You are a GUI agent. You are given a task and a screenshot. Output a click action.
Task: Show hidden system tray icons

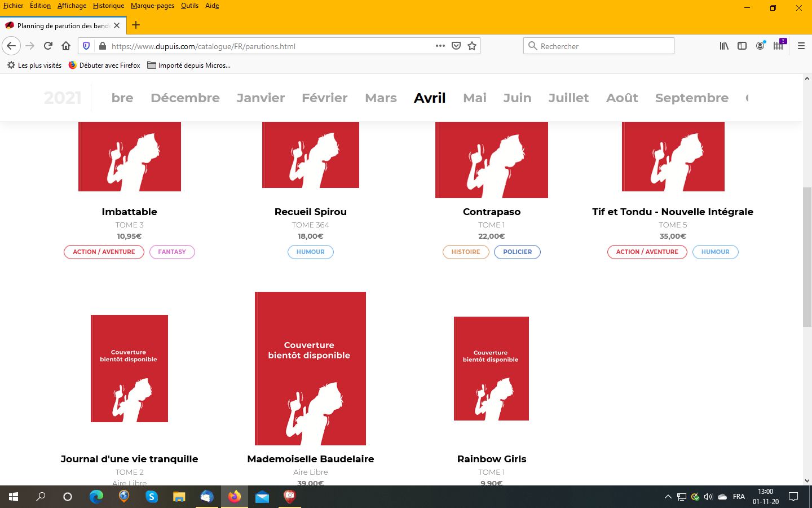[x=668, y=497]
